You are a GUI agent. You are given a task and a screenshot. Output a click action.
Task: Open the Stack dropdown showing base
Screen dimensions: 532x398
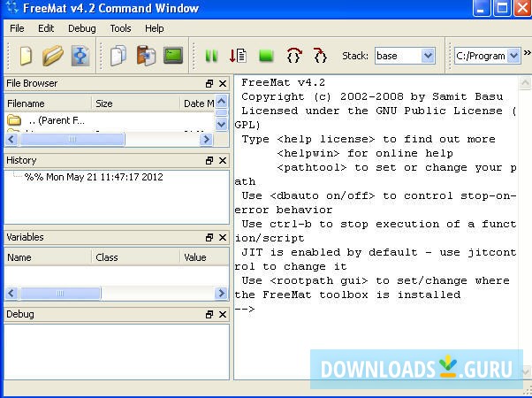point(405,56)
